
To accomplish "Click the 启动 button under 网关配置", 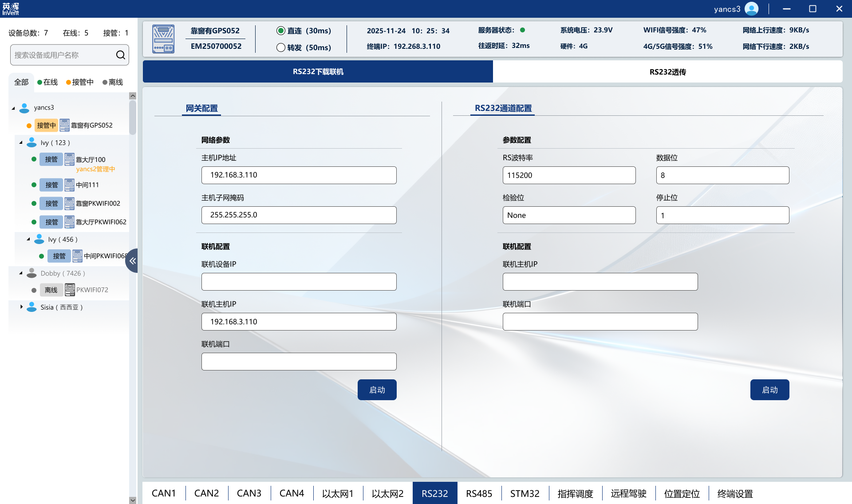I will [x=377, y=390].
